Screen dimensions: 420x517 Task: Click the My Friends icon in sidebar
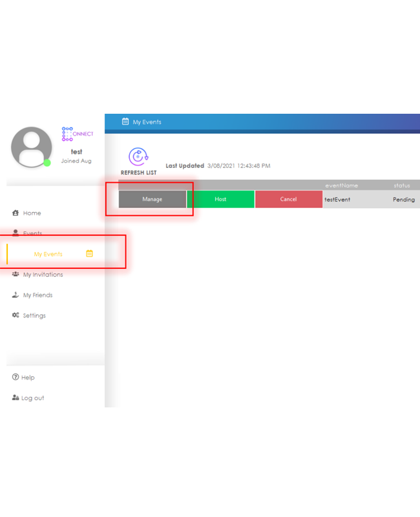pos(16,295)
